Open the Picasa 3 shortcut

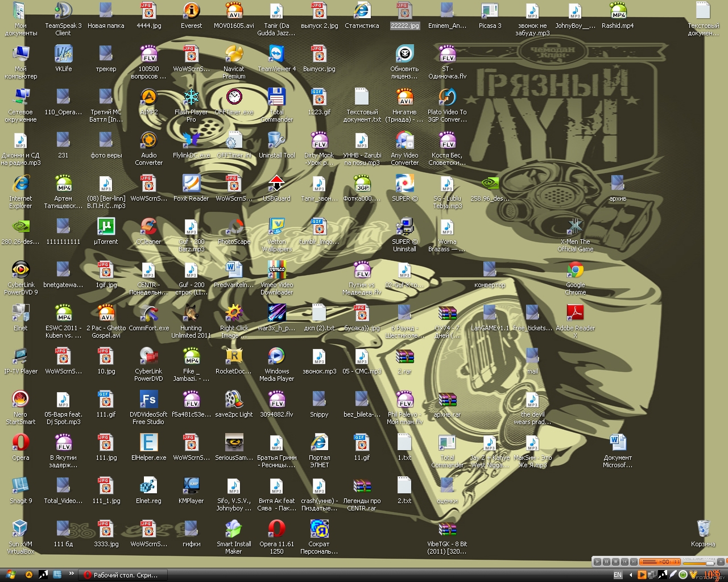coord(490,15)
